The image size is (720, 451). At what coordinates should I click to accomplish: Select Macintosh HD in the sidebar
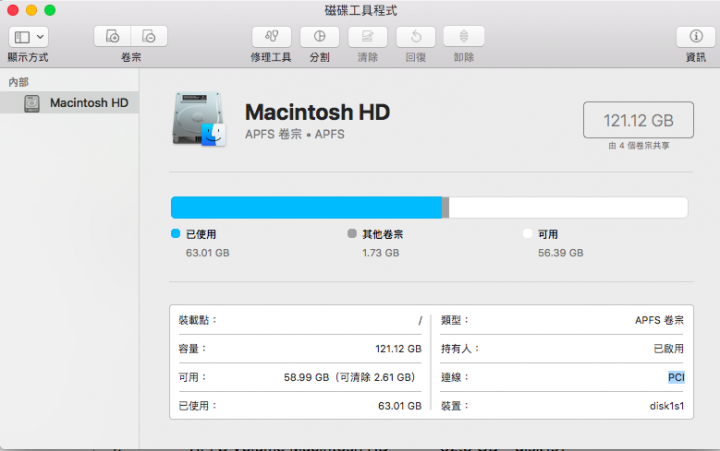point(69,102)
